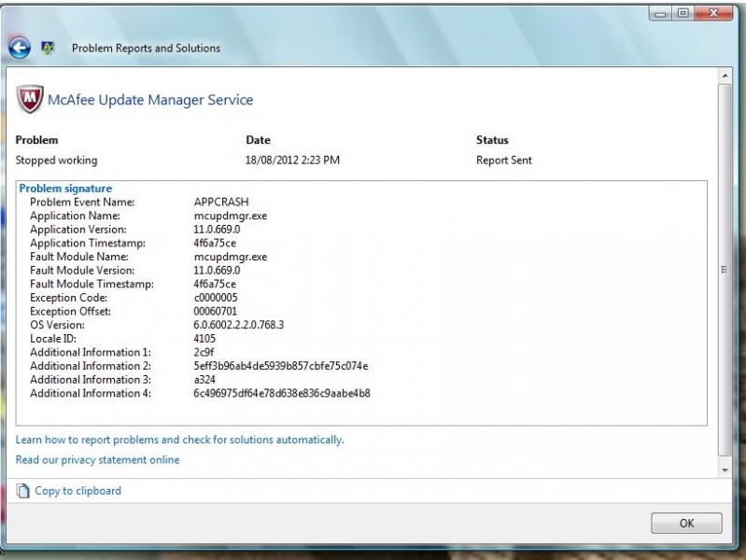Click the 'Status' column header
Viewport: 746px width, 560px height.
492,140
